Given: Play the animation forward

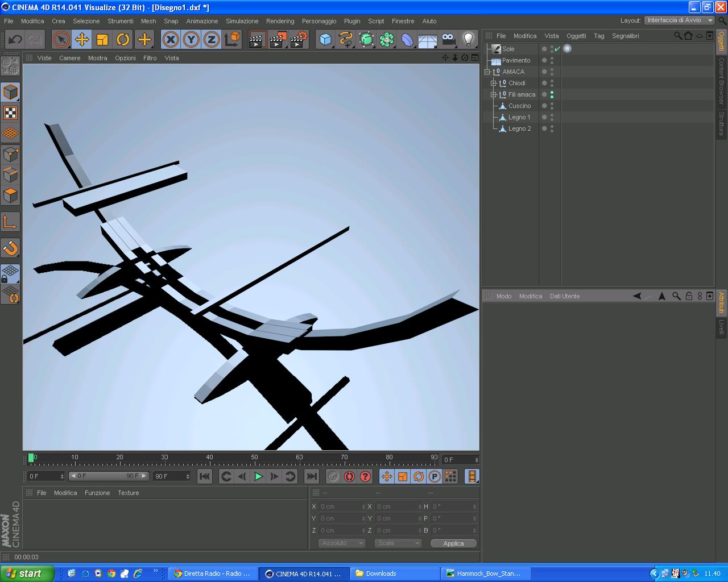Looking at the screenshot, I should click(258, 476).
